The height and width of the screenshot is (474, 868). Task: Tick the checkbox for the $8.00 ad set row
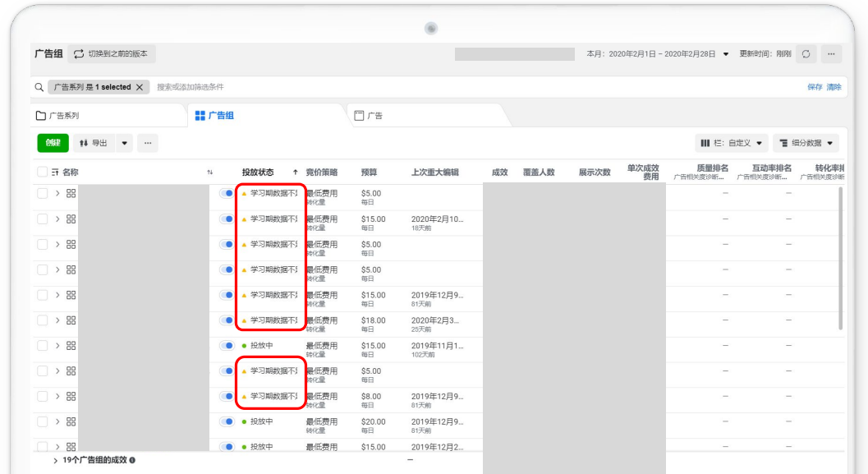point(42,396)
